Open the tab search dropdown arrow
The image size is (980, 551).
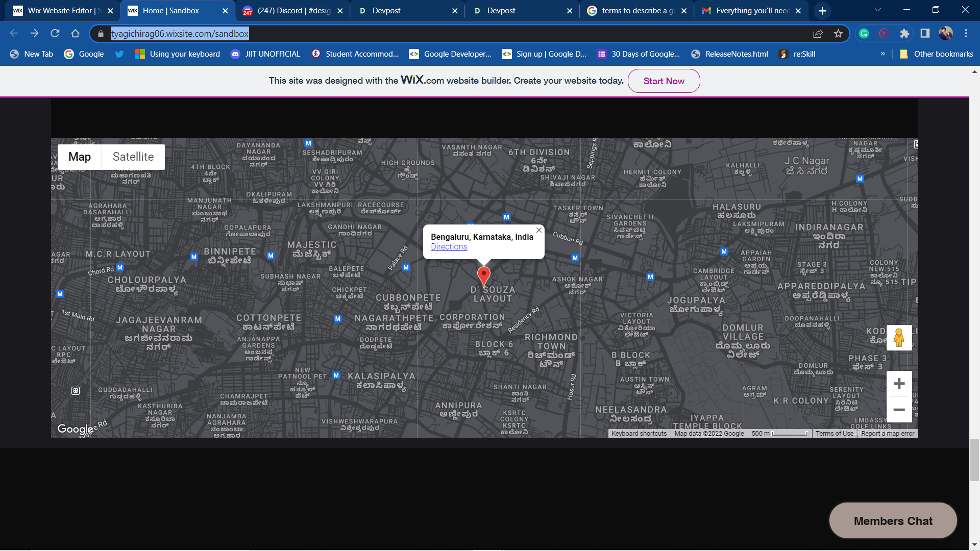(877, 10)
